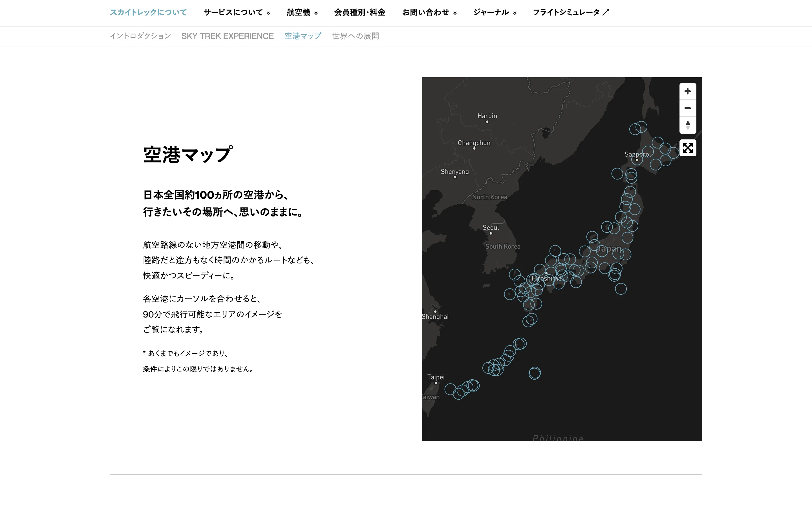Click the Hiroshima label on the map
The image size is (812, 508).
[x=546, y=279]
